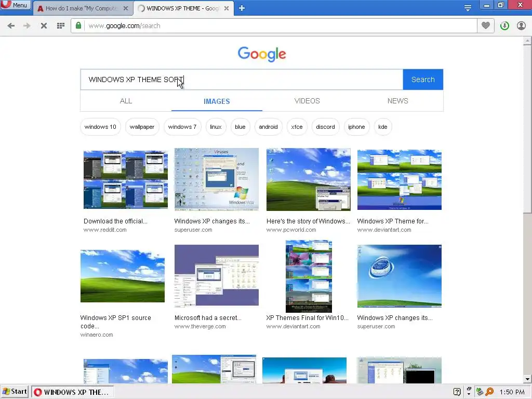
Task: Open the winaero Bliss wallpaper thumbnail
Action: pyautogui.click(x=123, y=276)
